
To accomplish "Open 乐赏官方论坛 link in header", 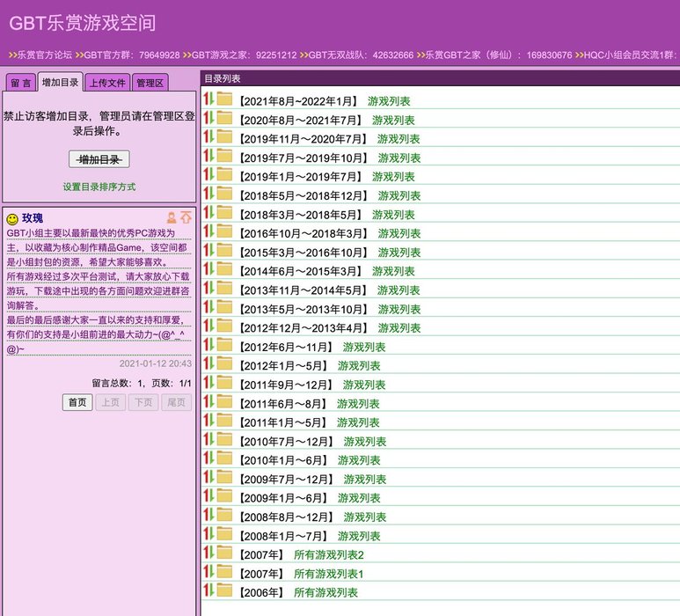I will (x=44, y=55).
